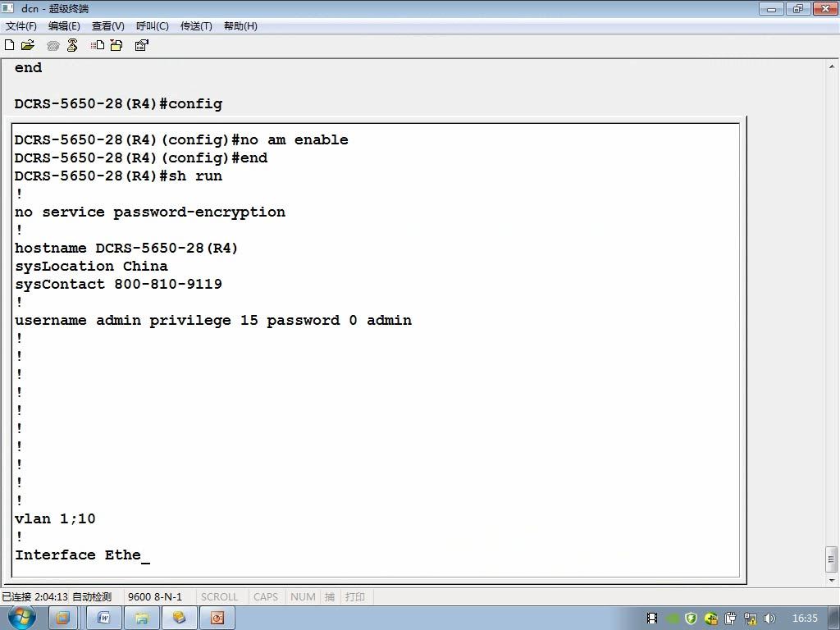Open the 文件(F) menu
The width and height of the screenshot is (840, 630).
(21, 25)
